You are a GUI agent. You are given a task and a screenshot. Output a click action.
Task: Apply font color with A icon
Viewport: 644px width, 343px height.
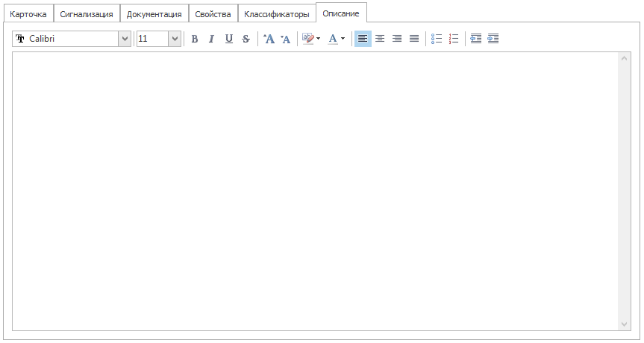332,39
